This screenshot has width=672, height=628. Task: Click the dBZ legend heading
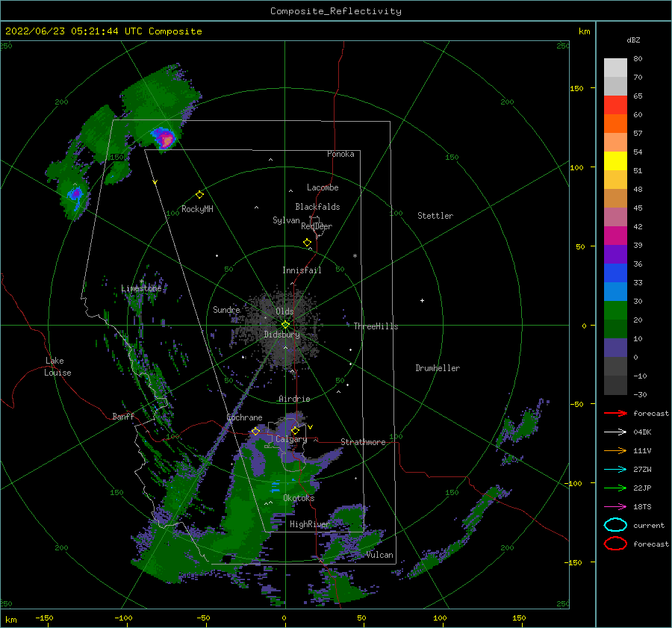tap(633, 40)
